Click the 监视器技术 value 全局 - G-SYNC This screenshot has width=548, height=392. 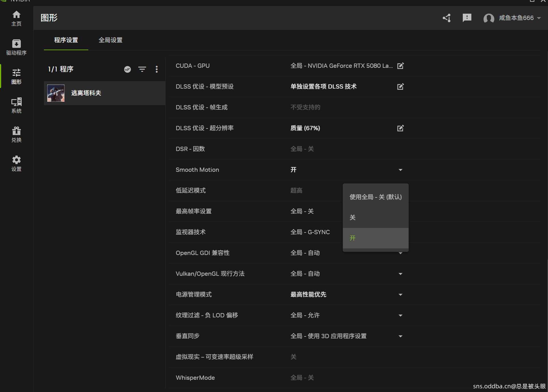tap(310, 232)
